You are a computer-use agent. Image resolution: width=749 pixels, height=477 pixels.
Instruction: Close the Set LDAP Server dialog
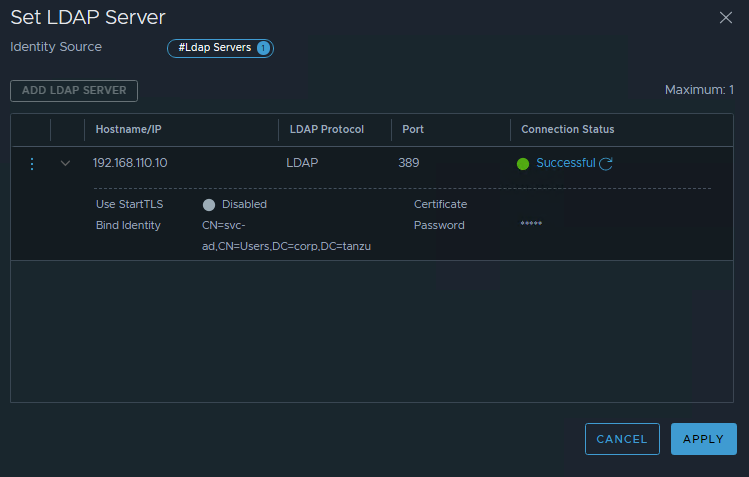tap(726, 17)
